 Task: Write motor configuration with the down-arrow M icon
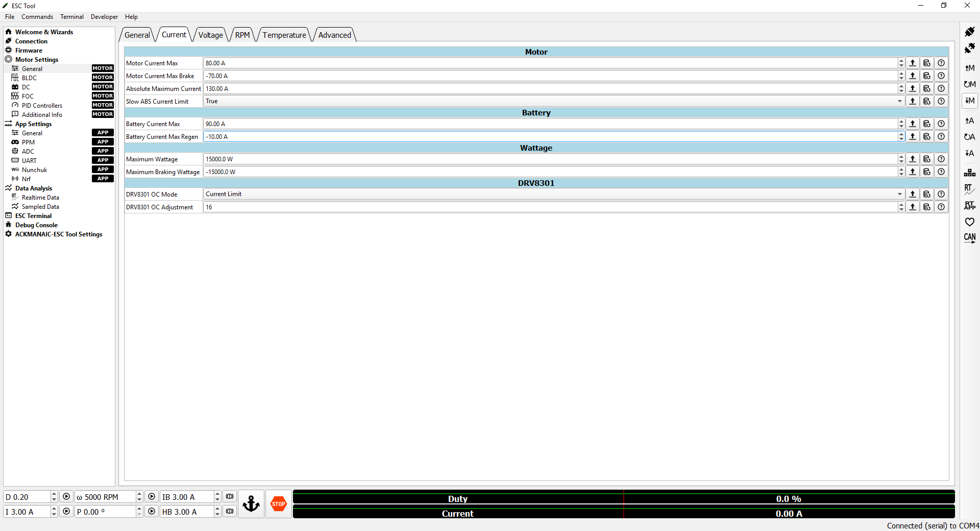(969, 101)
